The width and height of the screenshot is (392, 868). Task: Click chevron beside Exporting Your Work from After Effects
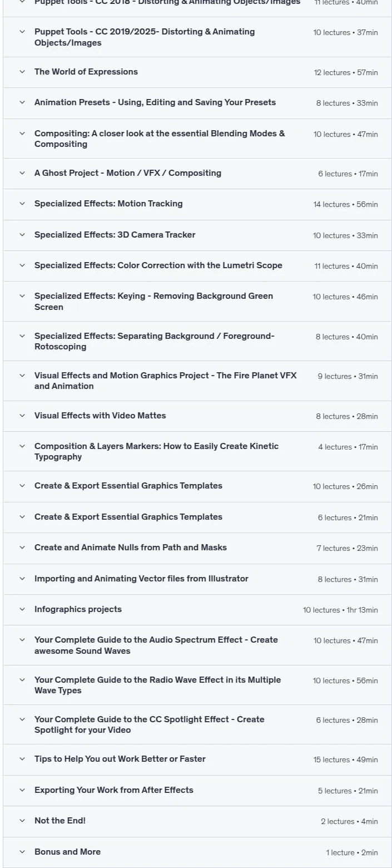(22, 790)
